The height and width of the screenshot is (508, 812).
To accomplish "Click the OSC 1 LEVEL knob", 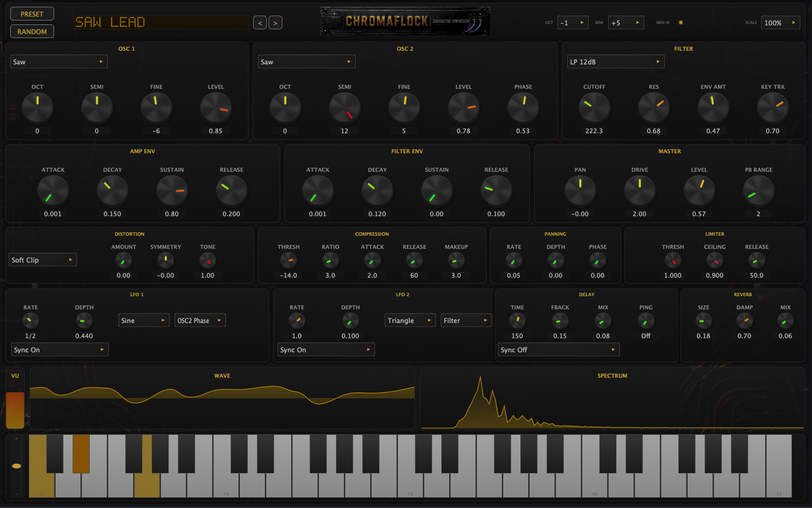I will (216, 107).
